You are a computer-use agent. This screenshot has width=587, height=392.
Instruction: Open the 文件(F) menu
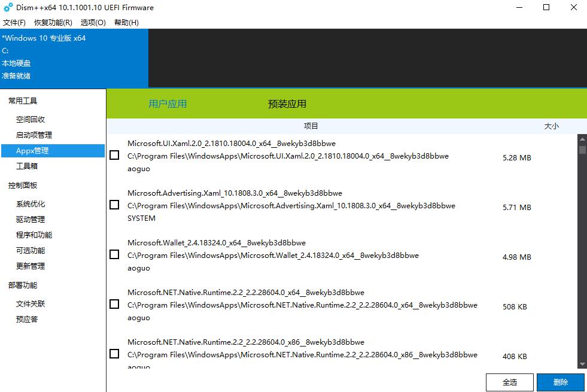pyautogui.click(x=14, y=23)
